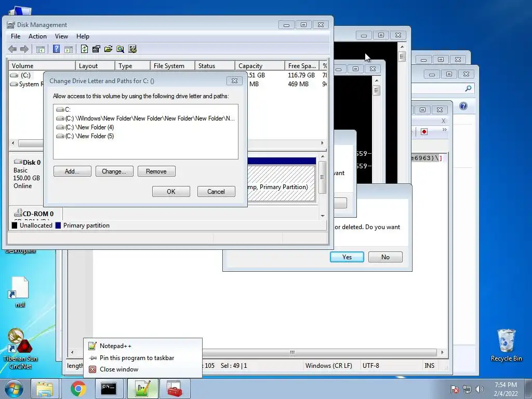This screenshot has width=532, height=399.
Task: Expand Notepad++ toolbar overflow chevron
Action: (445, 130)
